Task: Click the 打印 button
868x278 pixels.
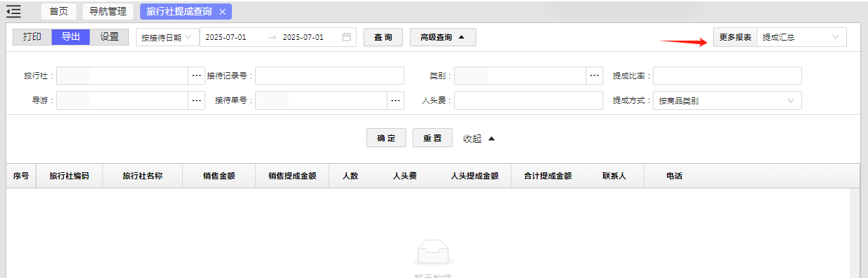Action: [32, 37]
